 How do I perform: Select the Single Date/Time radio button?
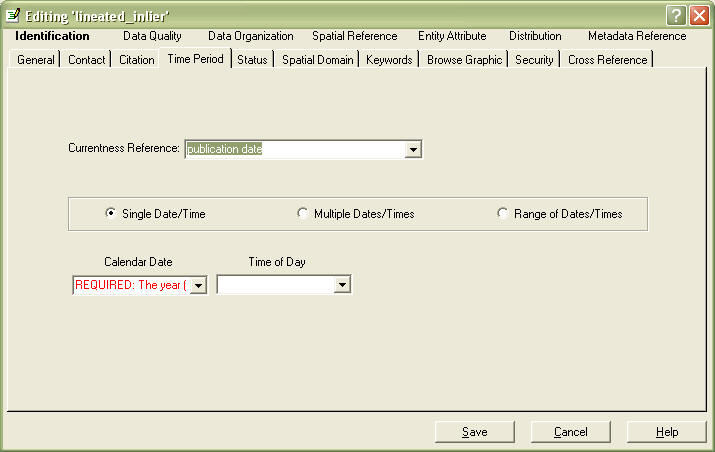(111, 214)
